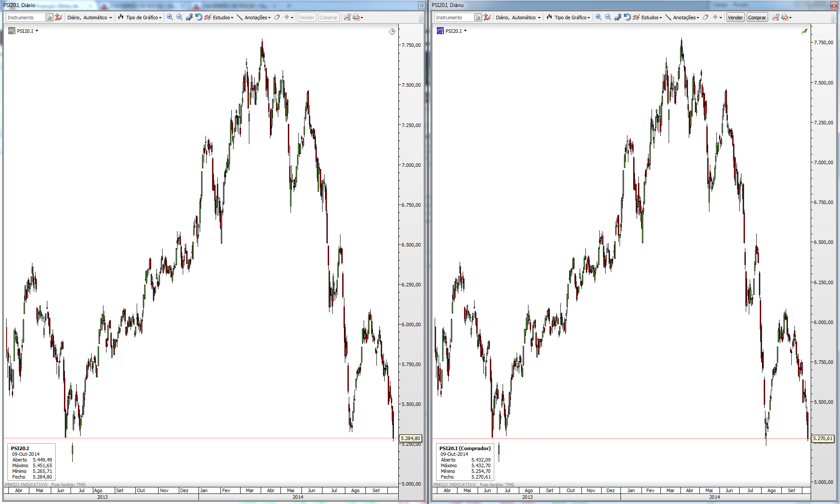Open Tipo de Gráfico menu in right window
The width and height of the screenshot is (840, 504).
568,18
